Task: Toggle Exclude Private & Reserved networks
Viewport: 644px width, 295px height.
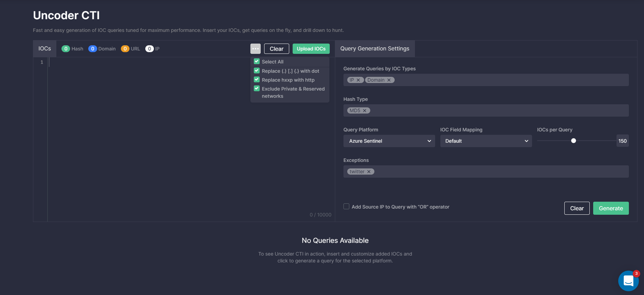Action: click(257, 88)
